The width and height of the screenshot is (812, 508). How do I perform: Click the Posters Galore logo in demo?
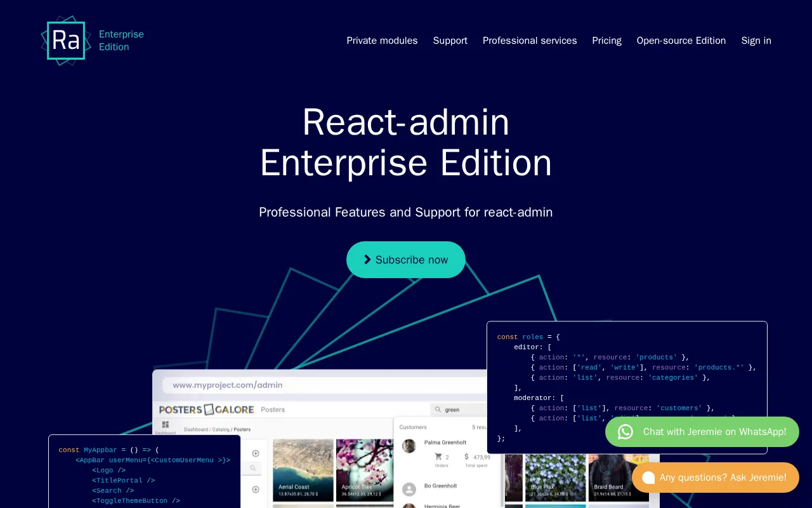click(x=206, y=410)
